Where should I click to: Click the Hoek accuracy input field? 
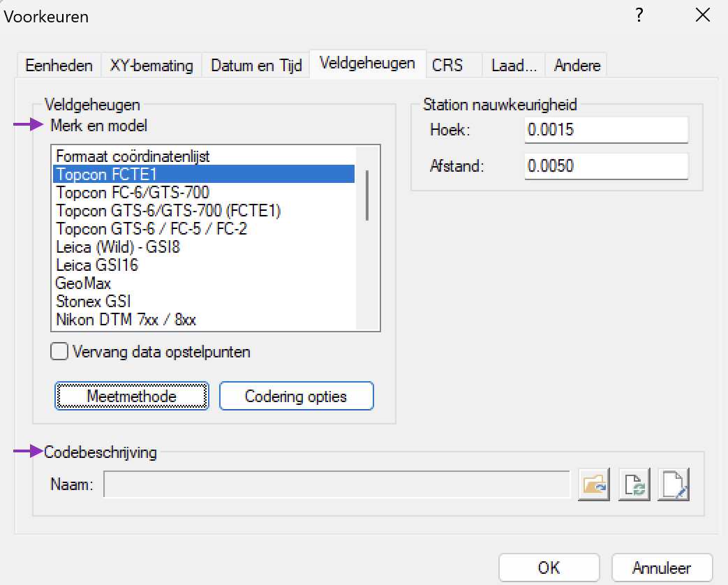click(607, 130)
